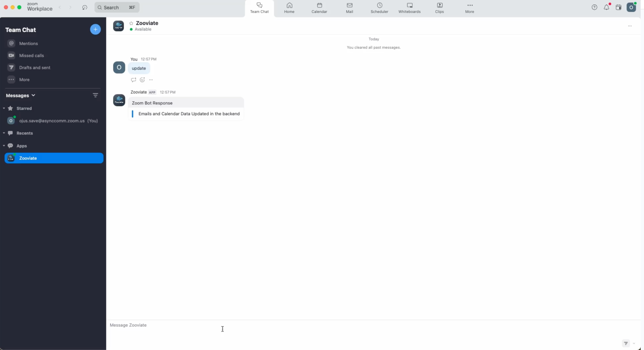Collapse the Recents section
The width and height of the screenshot is (644, 350).
(4, 133)
